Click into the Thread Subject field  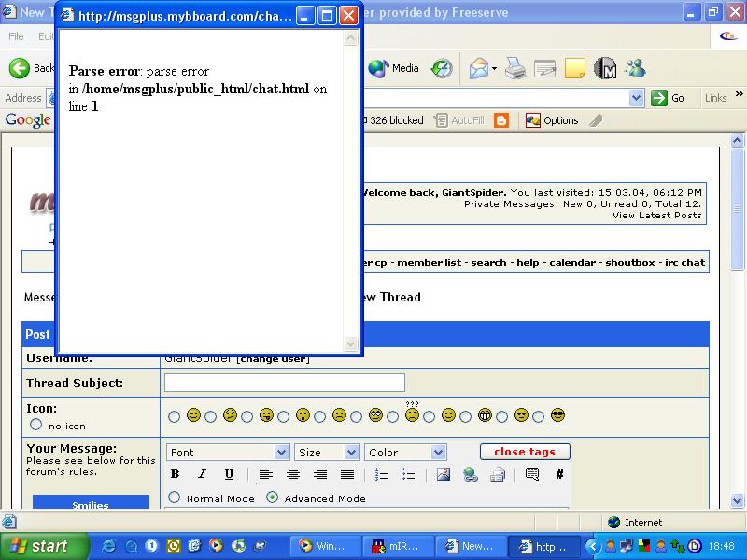pos(284,383)
